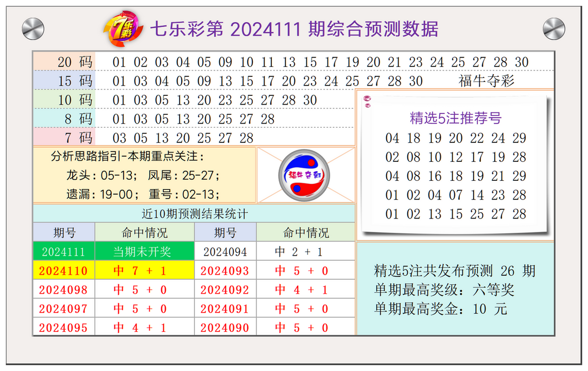This screenshot has height=371, width=588.
Task: Click the 中 7 + 1 result cell
Action: 145,271
